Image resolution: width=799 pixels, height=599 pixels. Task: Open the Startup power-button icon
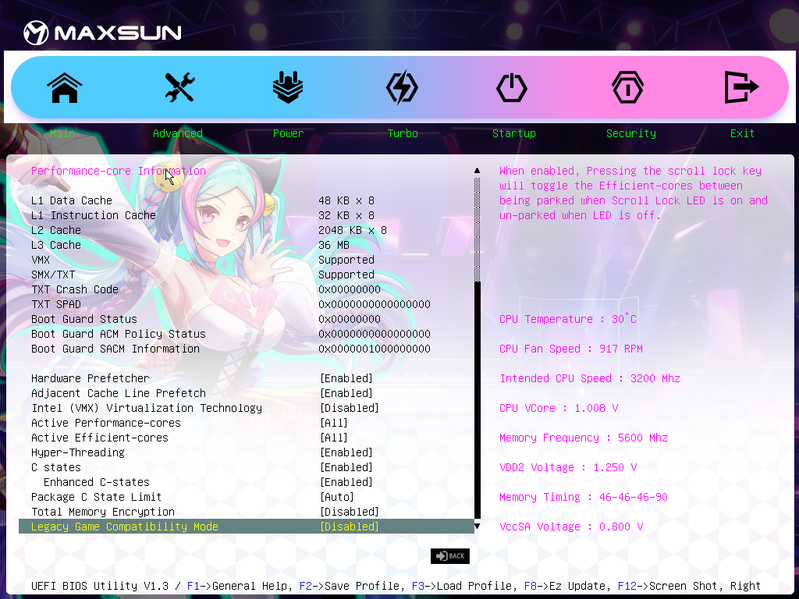coord(512,88)
